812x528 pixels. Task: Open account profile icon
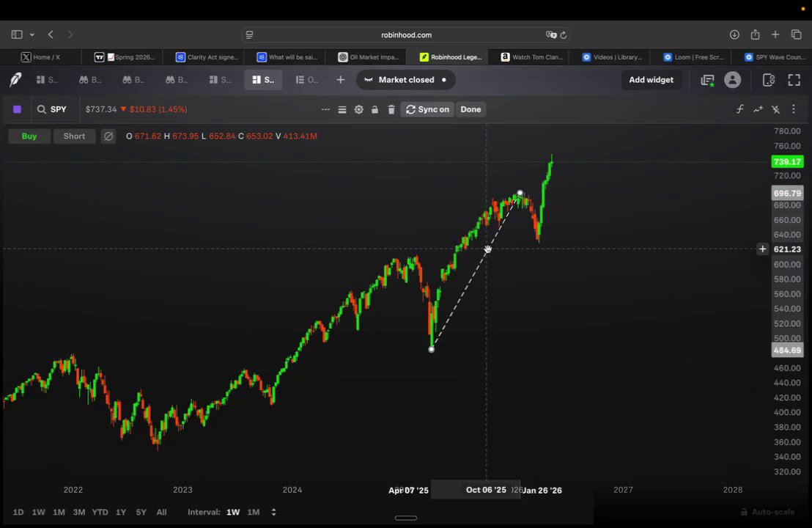coord(732,80)
